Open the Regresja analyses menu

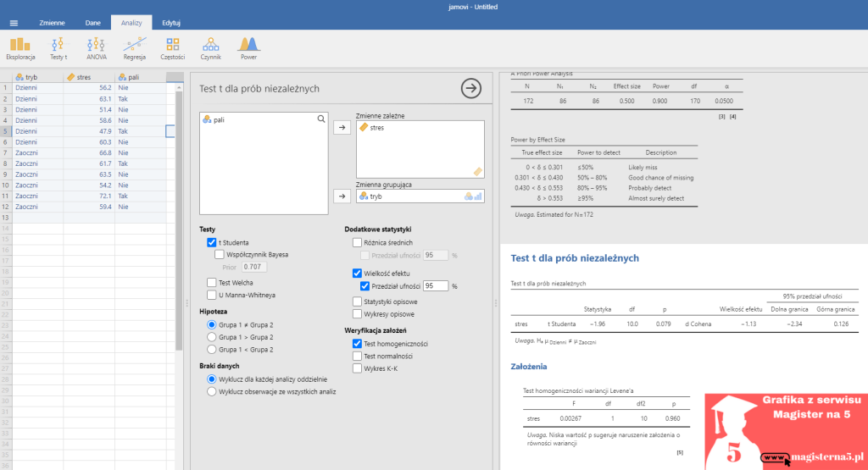pyautogui.click(x=135, y=47)
